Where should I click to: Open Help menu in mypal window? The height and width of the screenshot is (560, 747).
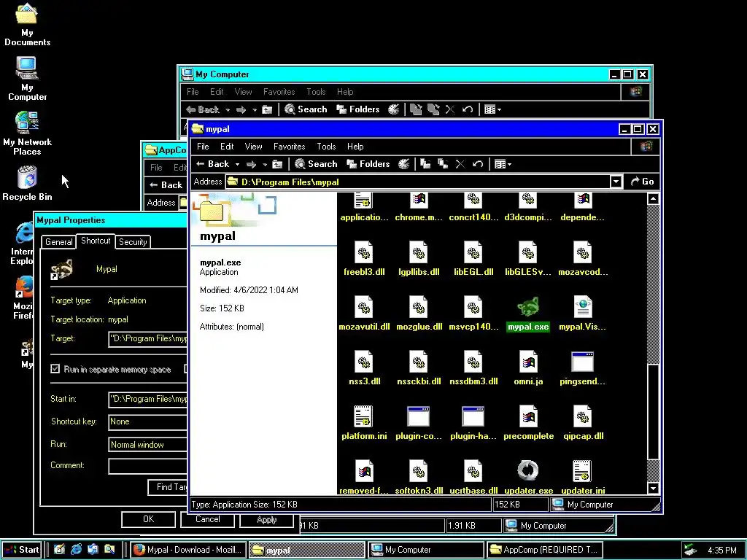click(355, 147)
